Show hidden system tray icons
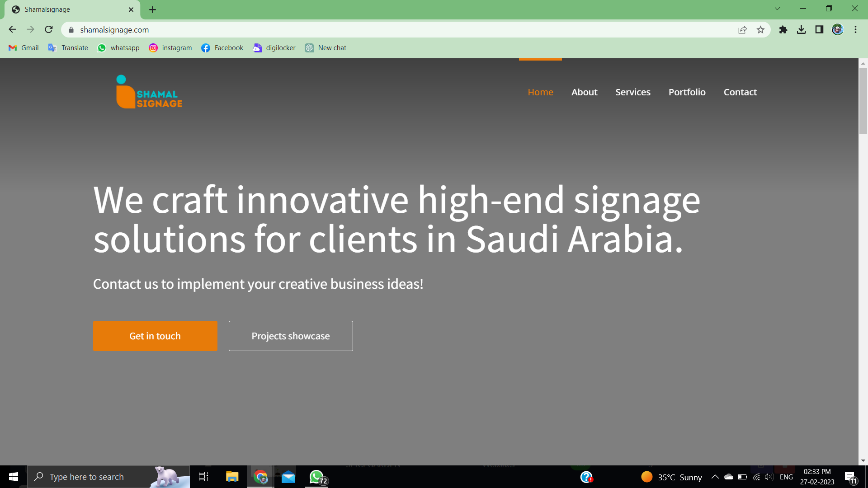Viewport: 868px width, 488px height. [715, 477]
